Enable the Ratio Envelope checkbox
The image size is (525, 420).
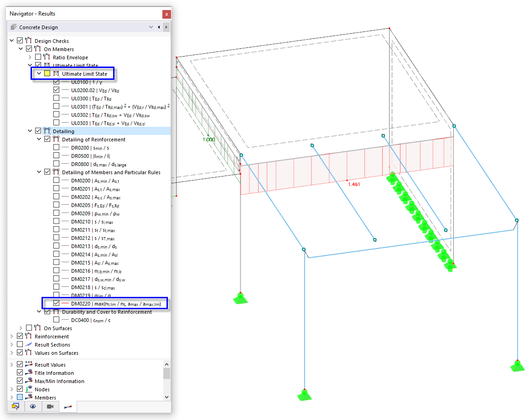38,57
